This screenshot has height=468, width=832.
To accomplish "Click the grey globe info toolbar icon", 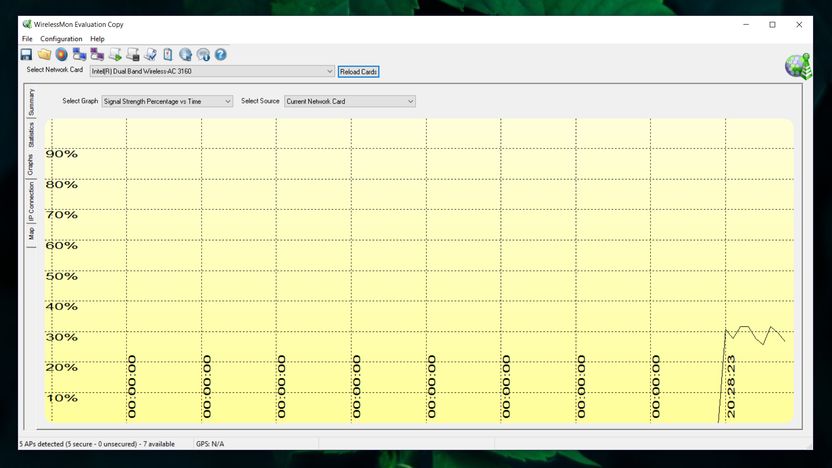I will [203, 55].
